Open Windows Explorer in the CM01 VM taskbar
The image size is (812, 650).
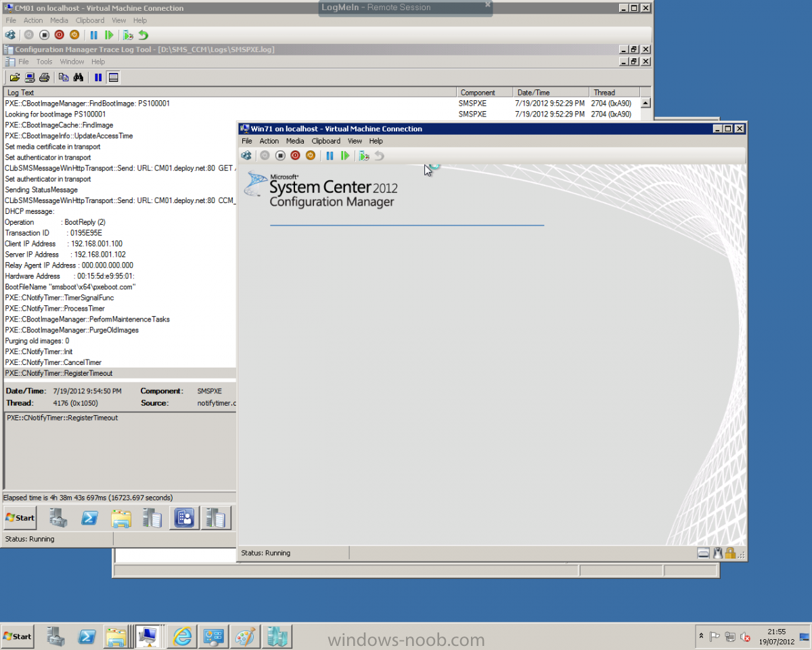tap(120, 518)
